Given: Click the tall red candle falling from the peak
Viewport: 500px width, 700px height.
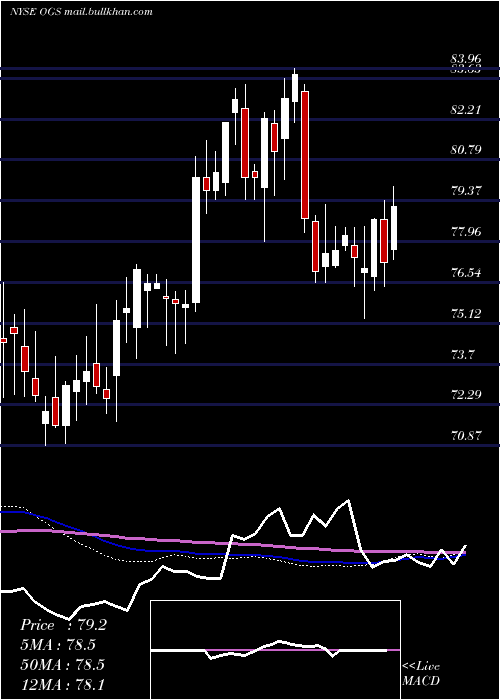Looking at the screenshot, I should pyautogui.click(x=305, y=155).
